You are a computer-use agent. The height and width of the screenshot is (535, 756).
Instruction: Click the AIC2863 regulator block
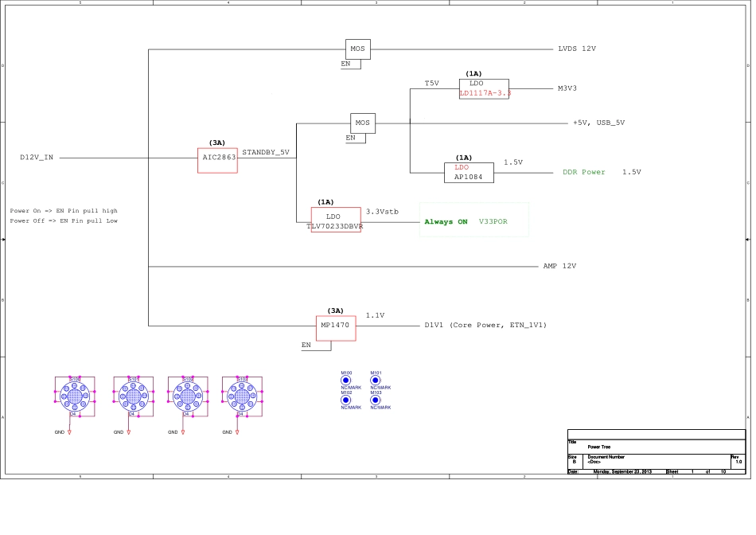coord(217,159)
